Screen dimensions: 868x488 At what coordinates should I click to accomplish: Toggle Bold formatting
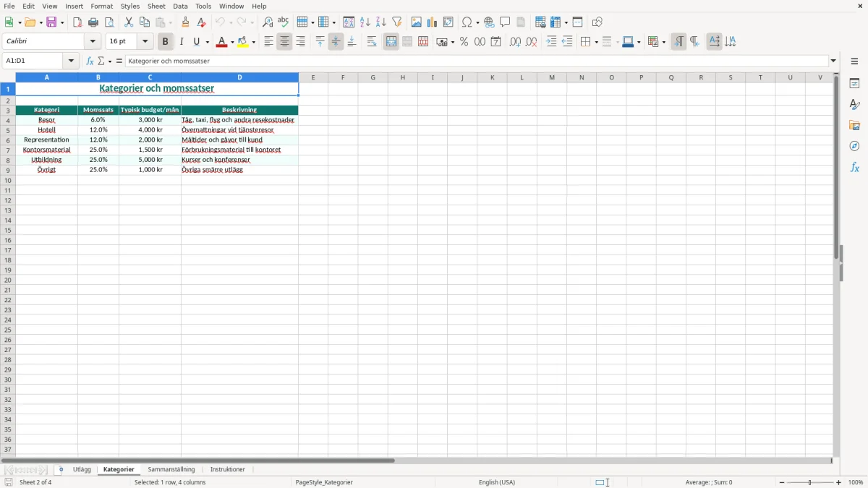[x=166, y=42]
